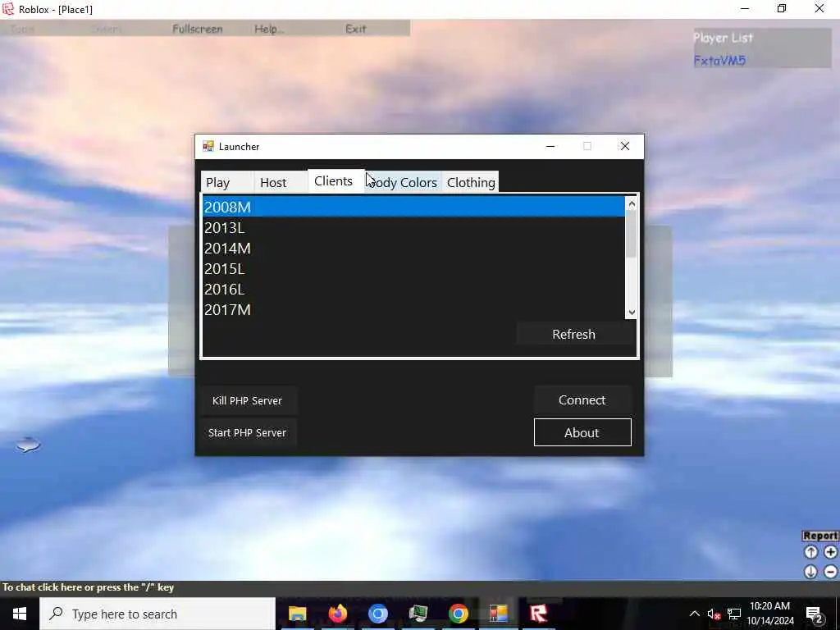Viewport: 840px width, 630px height.
Task: Open the Clothing tab
Action: pos(471,183)
